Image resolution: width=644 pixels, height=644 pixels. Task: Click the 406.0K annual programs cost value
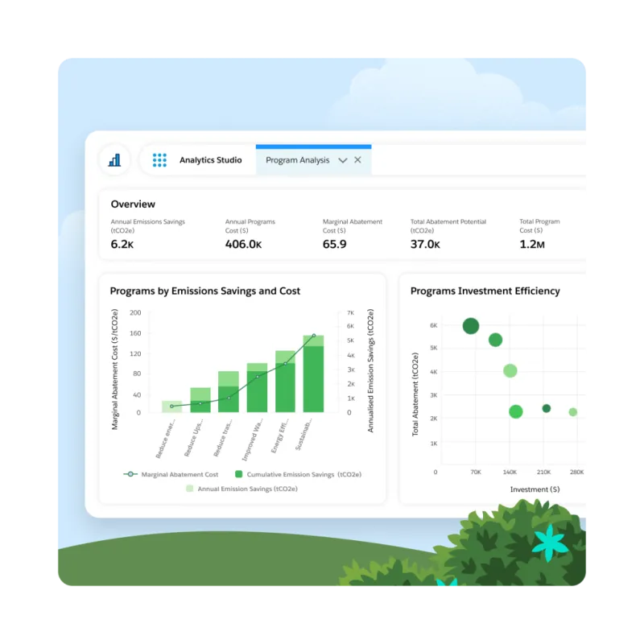[243, 245]
